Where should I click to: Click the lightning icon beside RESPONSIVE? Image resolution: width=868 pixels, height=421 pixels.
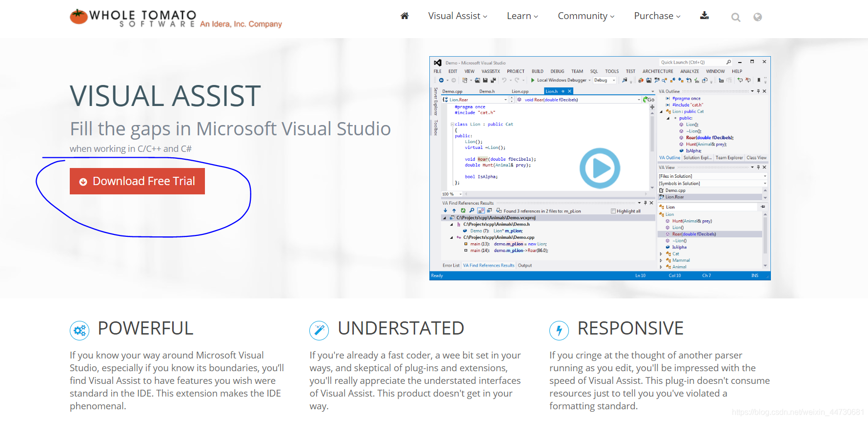pos(559,331)
